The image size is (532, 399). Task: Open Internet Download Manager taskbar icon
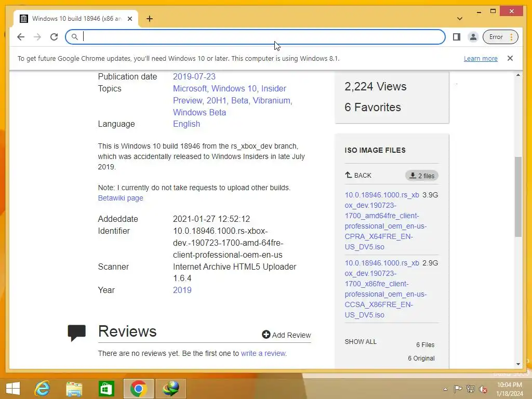170,389
